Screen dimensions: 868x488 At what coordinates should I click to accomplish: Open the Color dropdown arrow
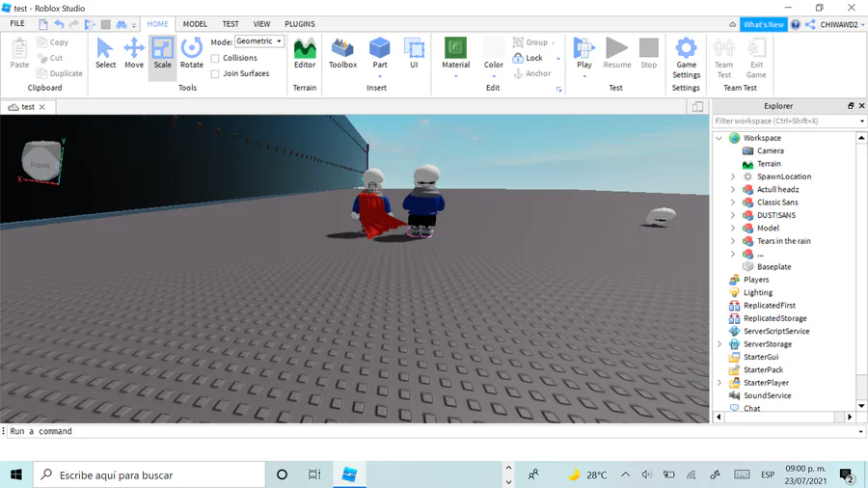pyautogui.click(x=494, y=76)
